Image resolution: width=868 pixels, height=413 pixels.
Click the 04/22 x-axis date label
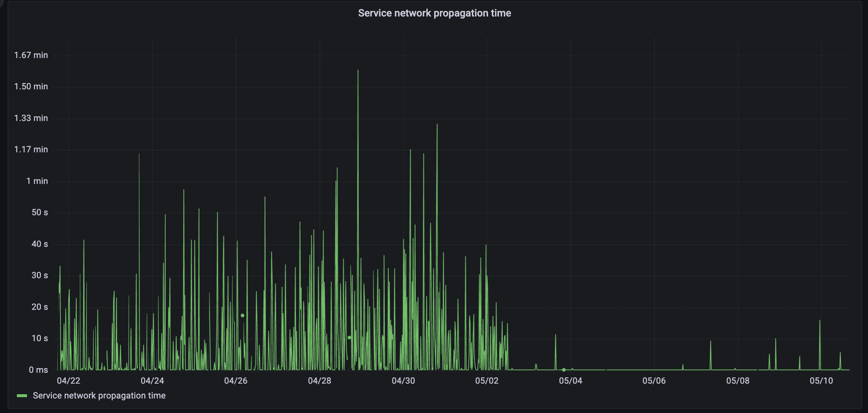click(x=68, y=381)
